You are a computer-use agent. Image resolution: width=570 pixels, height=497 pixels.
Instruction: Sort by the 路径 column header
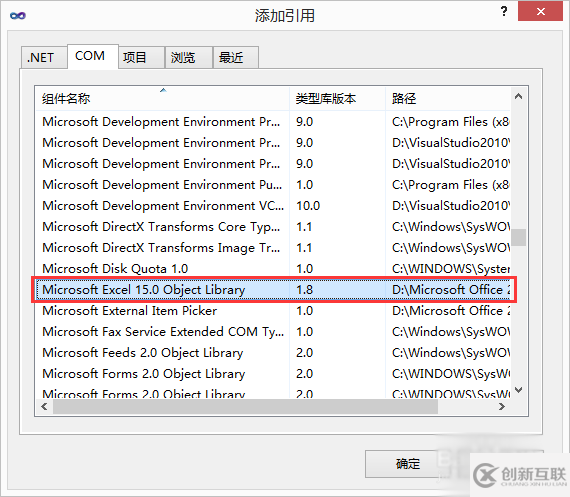[448, 99]
